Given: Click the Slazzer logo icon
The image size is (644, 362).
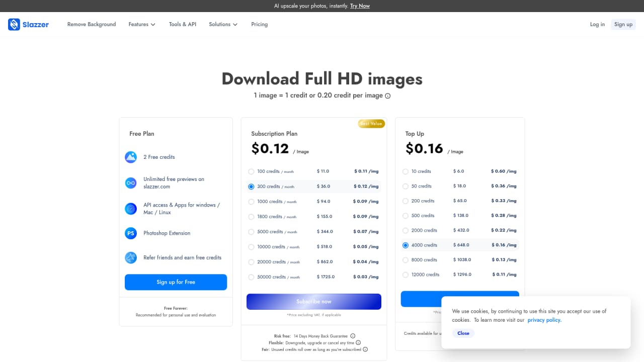Looking at the screenshot, I should click(14, 24).
